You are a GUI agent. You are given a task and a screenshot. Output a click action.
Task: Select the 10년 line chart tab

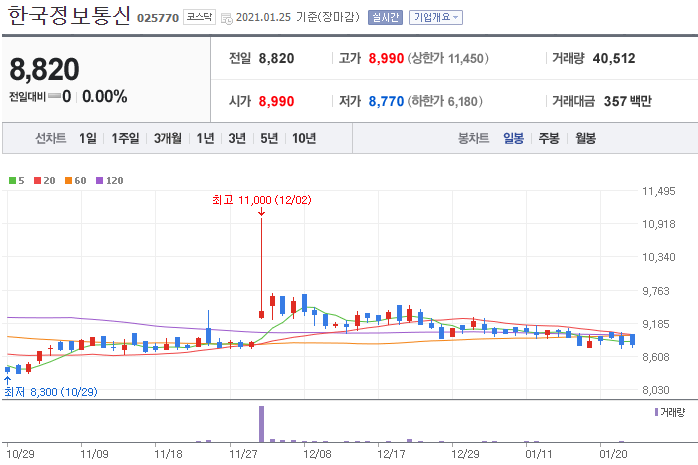point(304,138)
